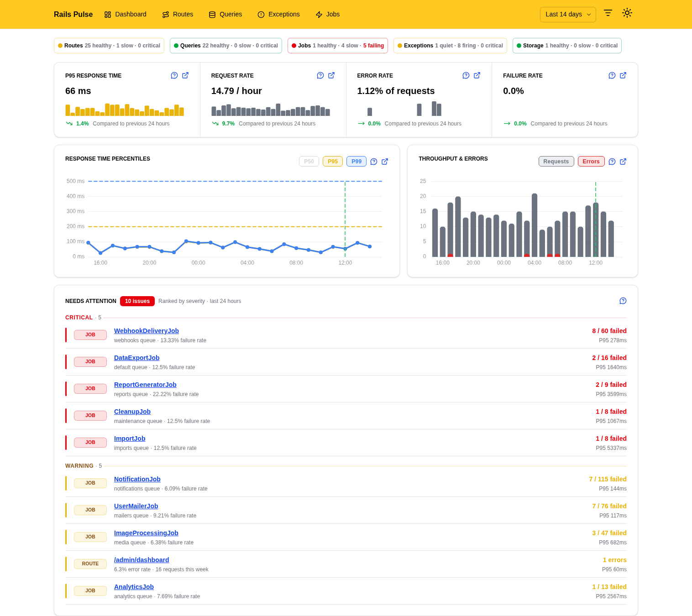Open Request Rate external link icon

(331, 75)
